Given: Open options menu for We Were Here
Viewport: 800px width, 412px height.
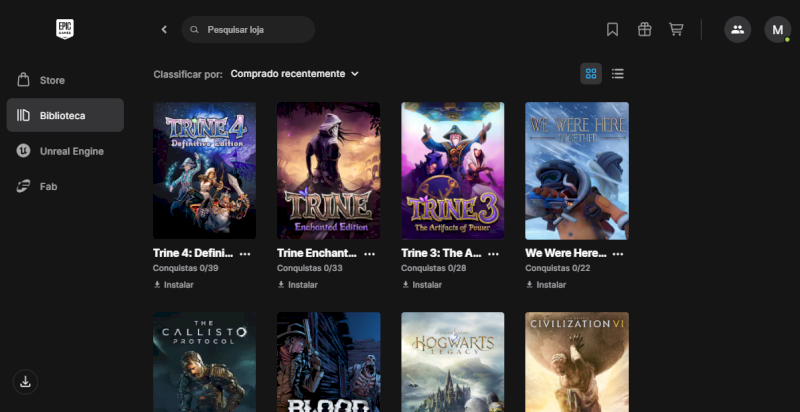Looking at the screenshot, I should click(618, 253).
